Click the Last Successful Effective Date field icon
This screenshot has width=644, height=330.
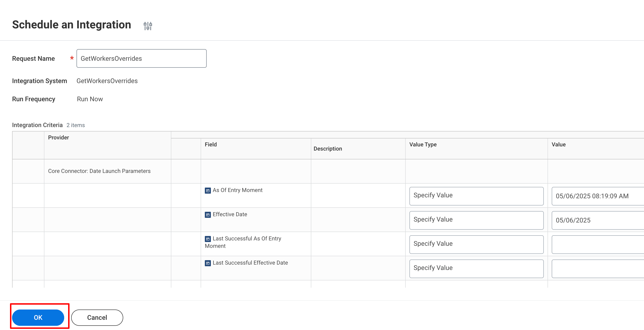coord(208,263)
